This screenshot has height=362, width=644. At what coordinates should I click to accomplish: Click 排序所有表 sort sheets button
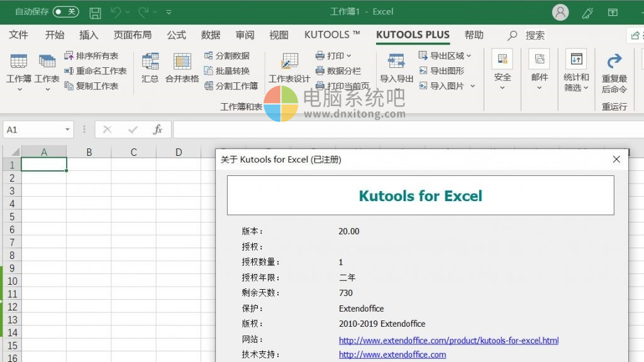click(x=91, y=56)
